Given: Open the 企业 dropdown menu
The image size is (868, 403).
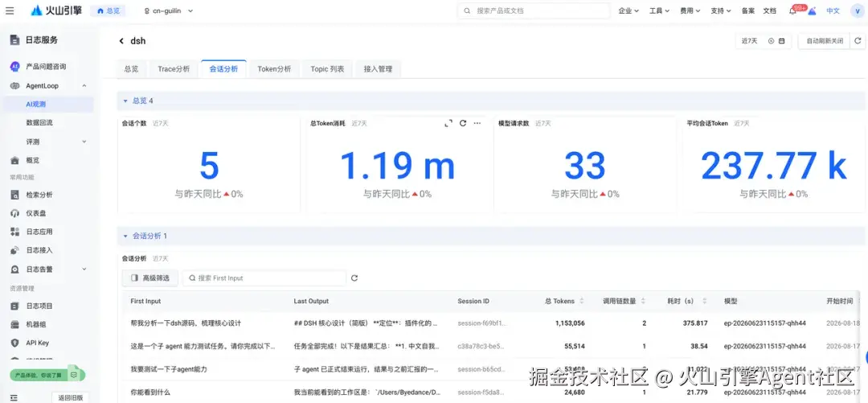Looking at the screenshot, I should tap(628, 10).
